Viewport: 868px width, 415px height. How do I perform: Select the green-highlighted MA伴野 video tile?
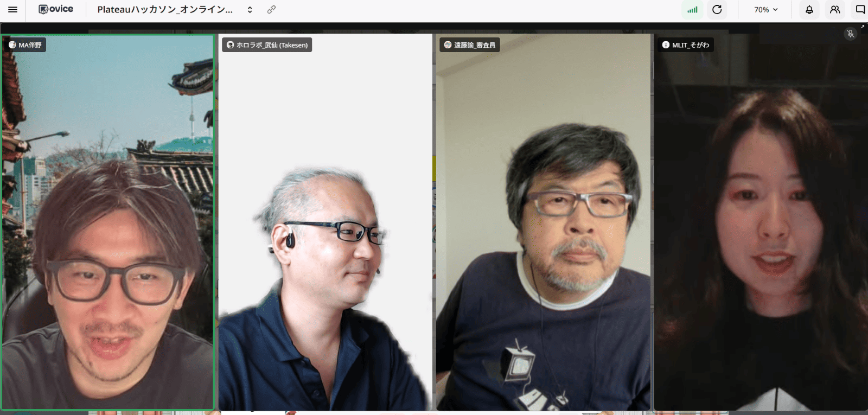[108, 228]
